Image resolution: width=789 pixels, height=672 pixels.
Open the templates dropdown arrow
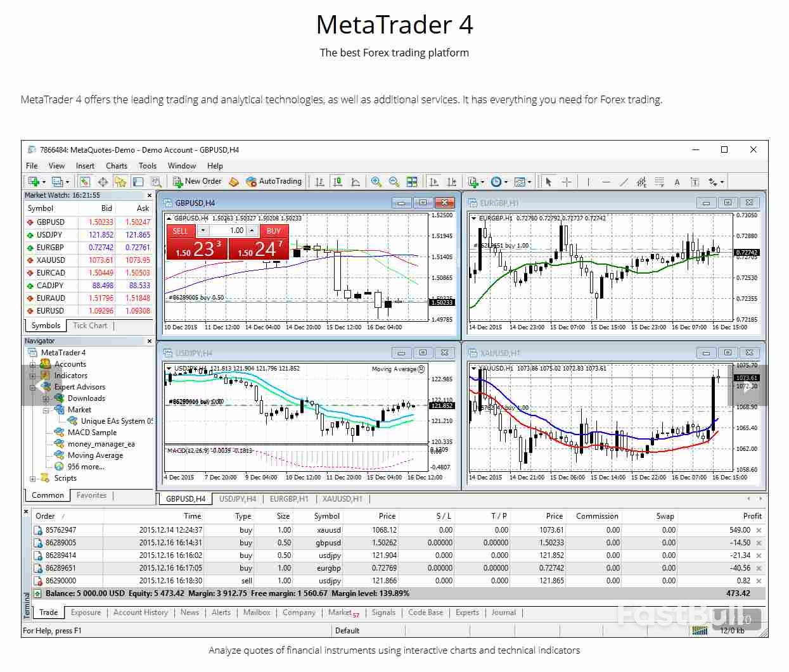(x=530, y=182)
